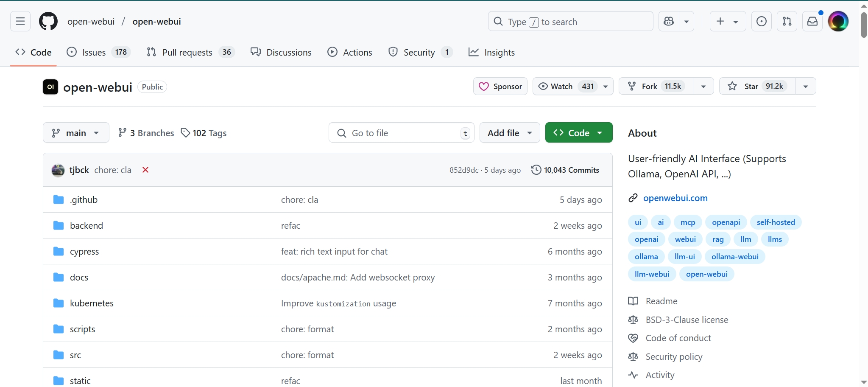Open the pull requests icon in header

[787, 21]
